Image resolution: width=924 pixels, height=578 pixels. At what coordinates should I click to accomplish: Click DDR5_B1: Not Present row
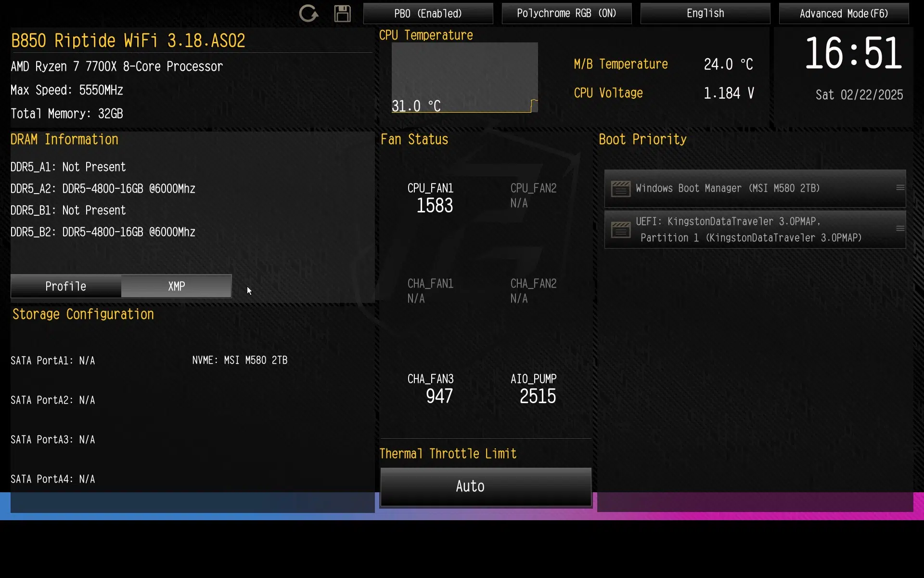click(68, 210)
